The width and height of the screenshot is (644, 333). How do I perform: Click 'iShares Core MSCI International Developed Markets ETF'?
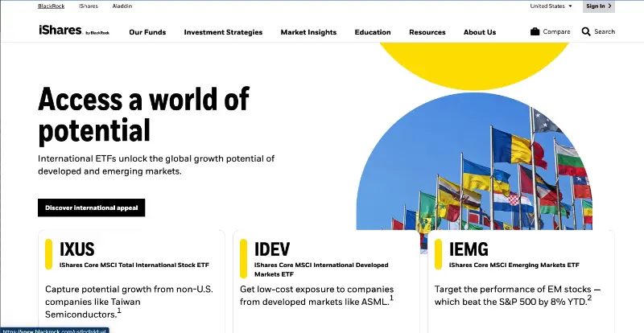[321, 269]
